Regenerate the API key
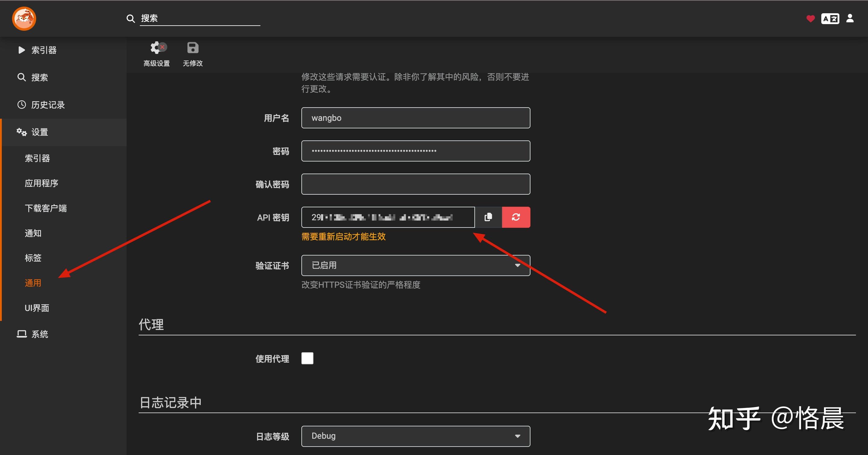Screen dimensions: 868x455 [516, 217]
